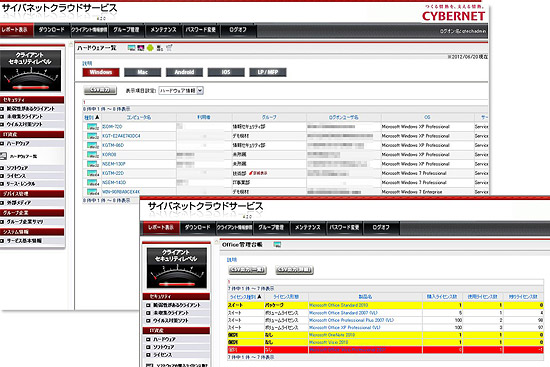The height and width of the screenshot is (367, 550).
Task: Click the security level gauge in the Office window
Action: (x=176, y=268)
